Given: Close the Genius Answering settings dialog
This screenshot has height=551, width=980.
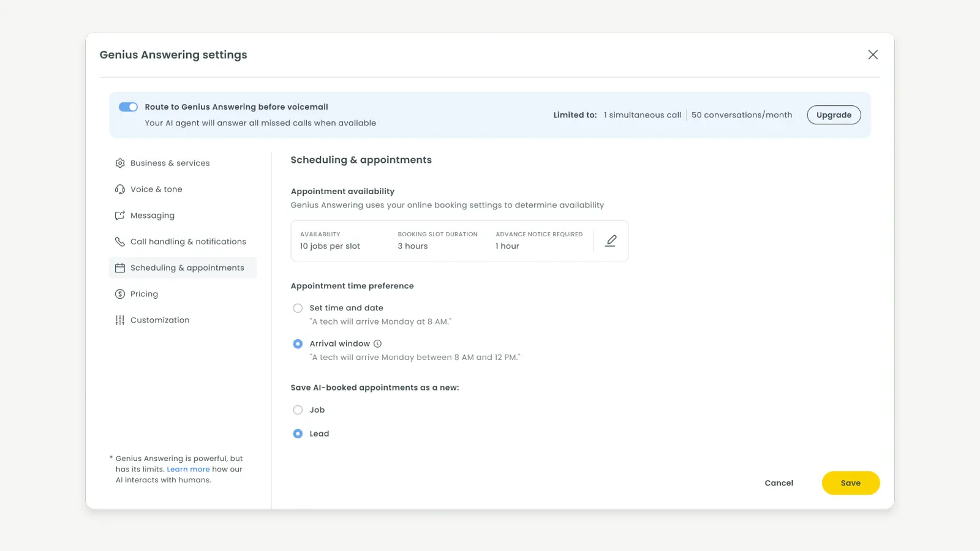Looking at the screenshot, I should 873,54.
